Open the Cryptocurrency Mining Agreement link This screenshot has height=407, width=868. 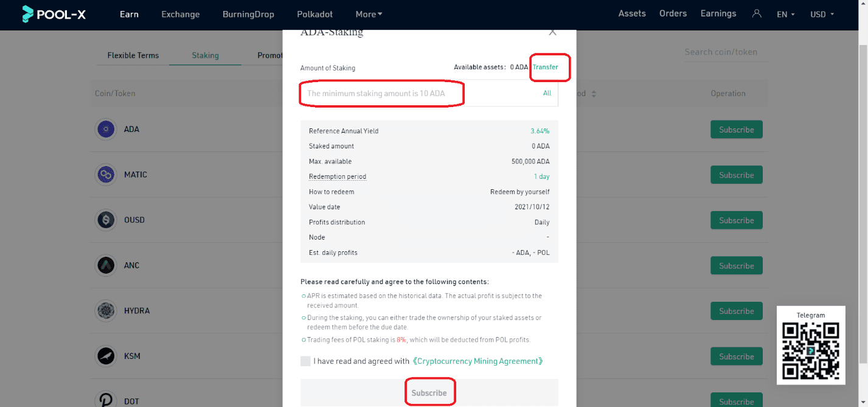pos(477,361)
